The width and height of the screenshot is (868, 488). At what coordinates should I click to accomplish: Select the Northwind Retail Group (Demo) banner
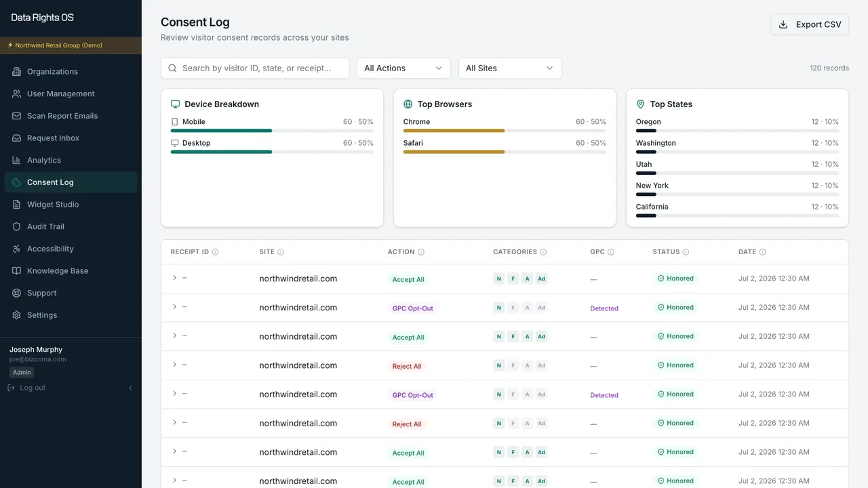(71, 45)
